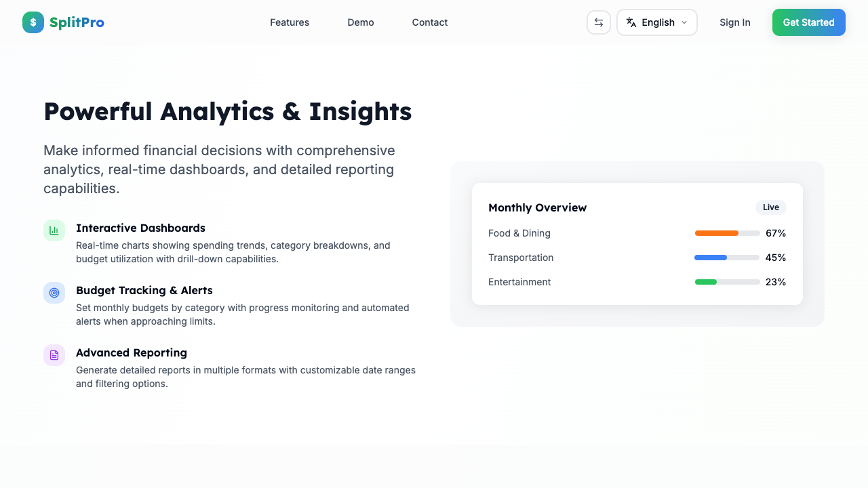Click the Advanced Reporting document icon

click(54, 355)
